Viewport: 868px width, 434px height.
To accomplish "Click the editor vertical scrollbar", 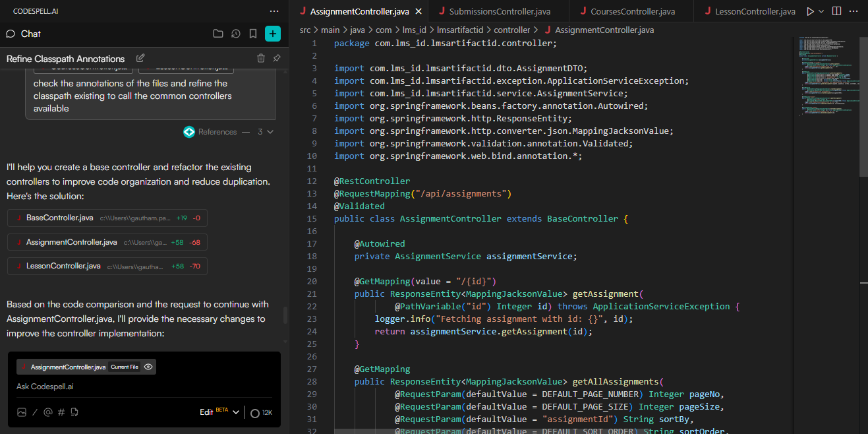I will click(x=863, y=106).
